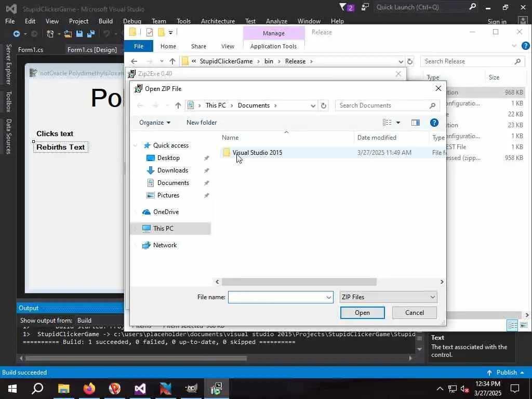
Task: Click New Folder icon in Explorer quick access toolbar
Action: pos(161,32)
